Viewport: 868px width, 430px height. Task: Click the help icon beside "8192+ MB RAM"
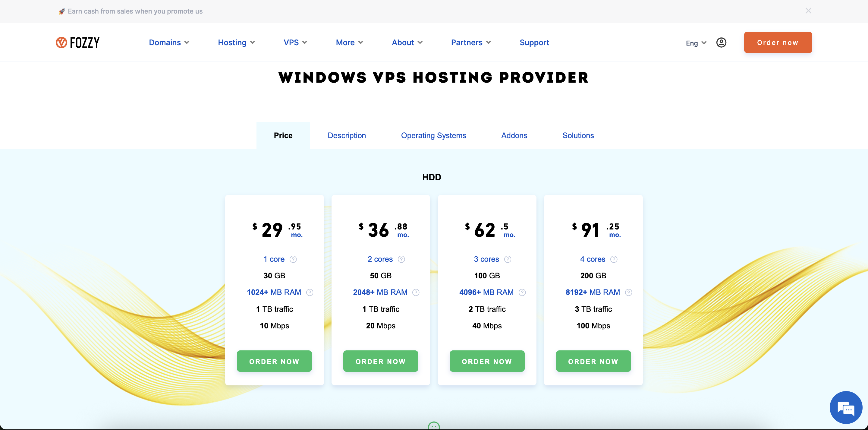[629, 292]
